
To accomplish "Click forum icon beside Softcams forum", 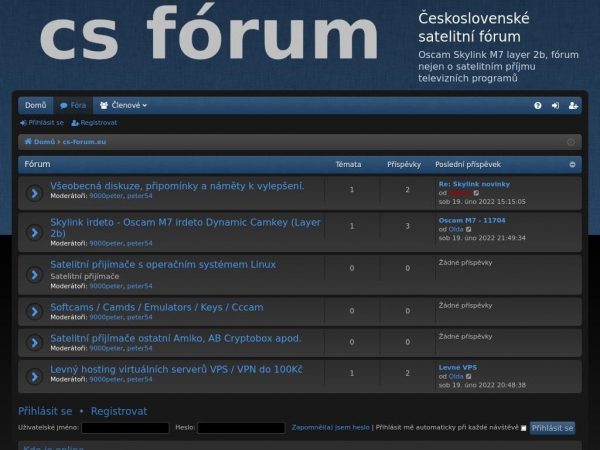I will (x=34, y=311).
